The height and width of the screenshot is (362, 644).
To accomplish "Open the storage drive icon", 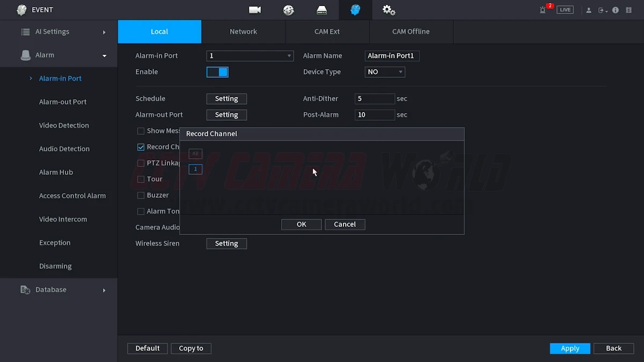I will click(x=321, y=10).
